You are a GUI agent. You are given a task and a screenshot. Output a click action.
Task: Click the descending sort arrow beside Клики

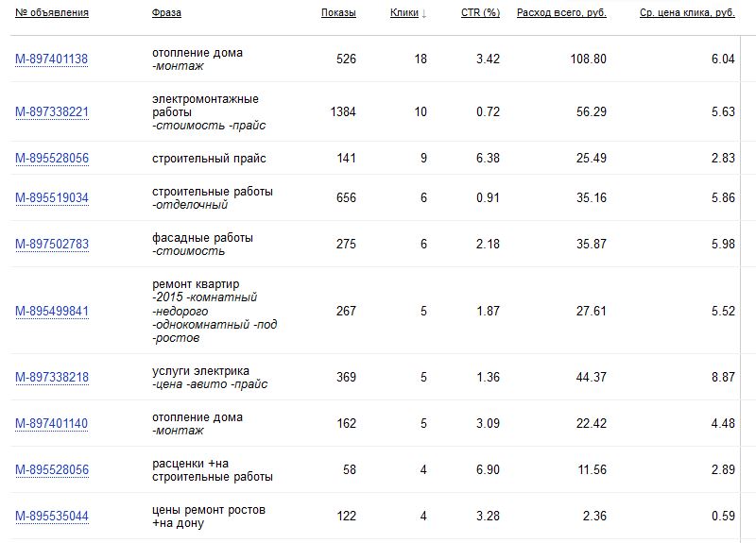pyautogui.click(x=424, y=13)
